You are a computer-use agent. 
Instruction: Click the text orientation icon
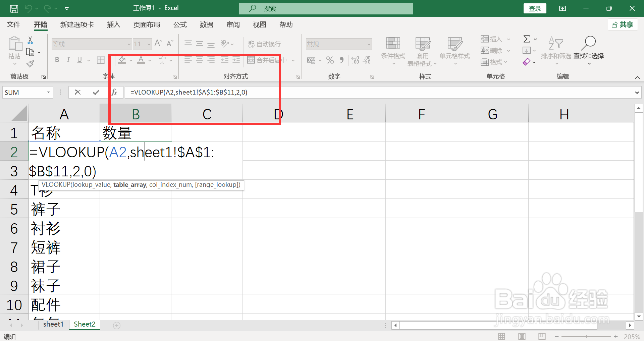225,44
